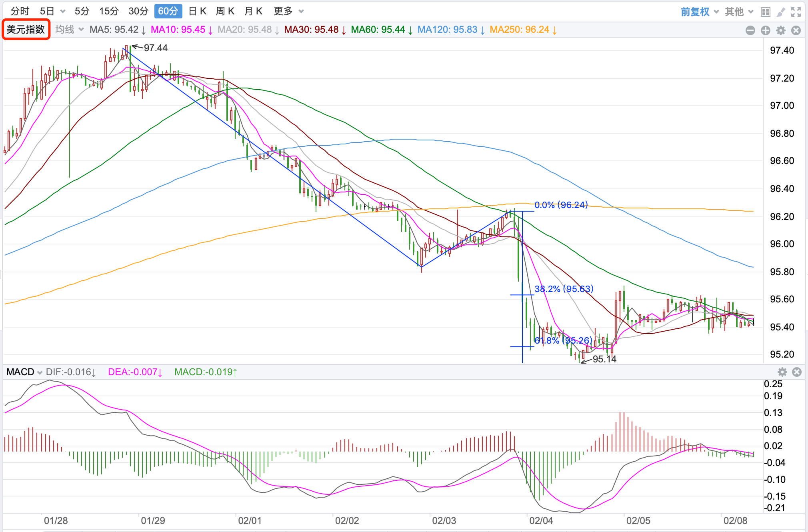Toggle the MA250 legend entry
The height and width of the screenshot is (532, 808).
pyautogui.click(x=523, y=30)
